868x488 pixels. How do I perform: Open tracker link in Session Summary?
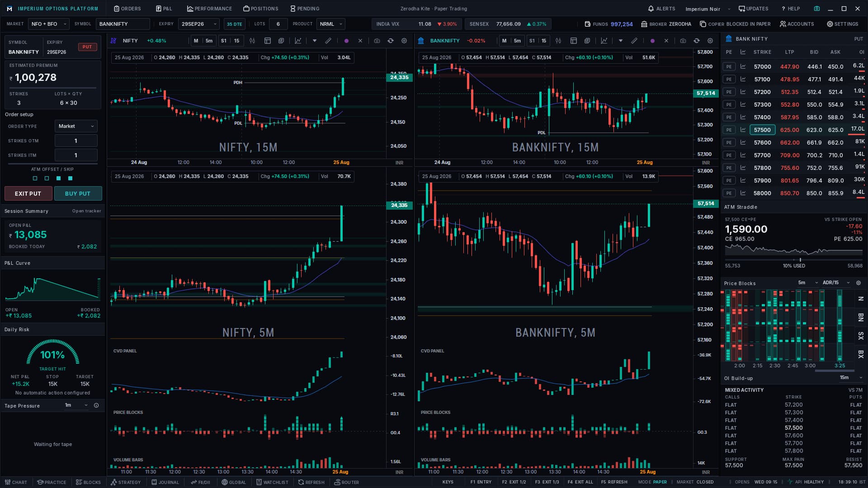point(86,211)
